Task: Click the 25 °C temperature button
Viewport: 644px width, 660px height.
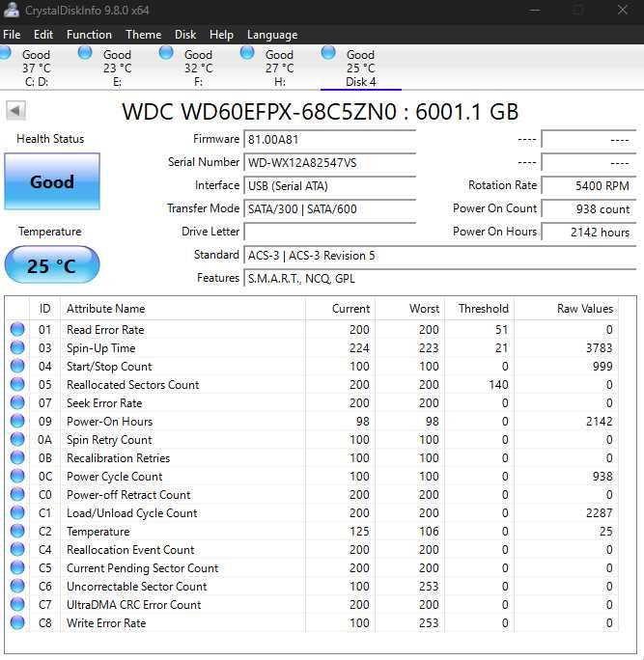Action: click(52, 265)
